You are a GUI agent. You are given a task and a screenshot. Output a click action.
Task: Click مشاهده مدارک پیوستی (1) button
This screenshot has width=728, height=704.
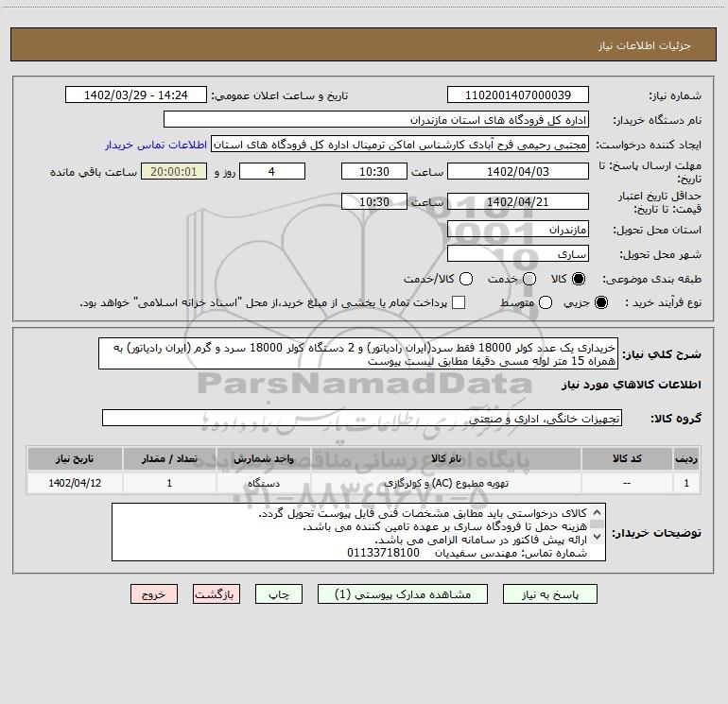tap(403, 594)
